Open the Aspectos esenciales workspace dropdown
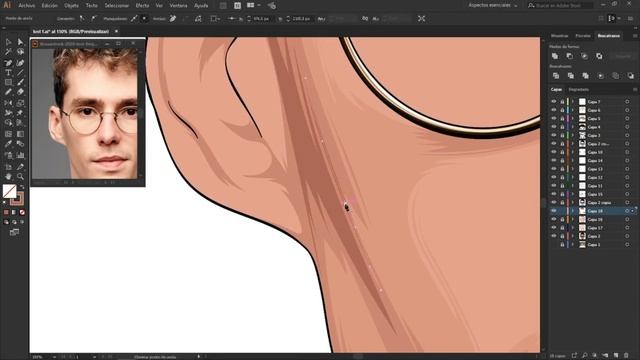 click(493, 5)
